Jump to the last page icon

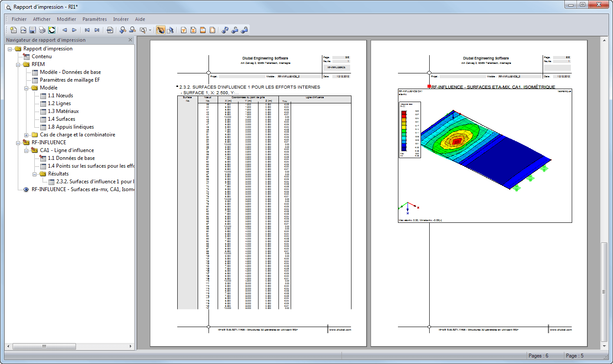[97, 30]
